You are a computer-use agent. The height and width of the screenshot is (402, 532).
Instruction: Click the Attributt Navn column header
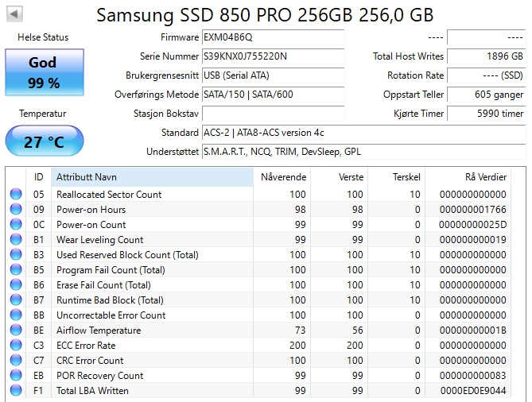(151, 176)
